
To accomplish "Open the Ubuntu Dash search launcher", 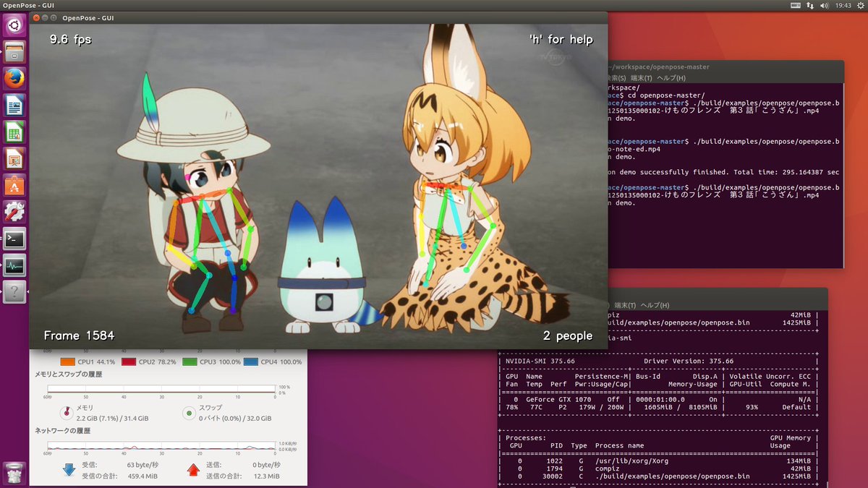I will point(14,25).
